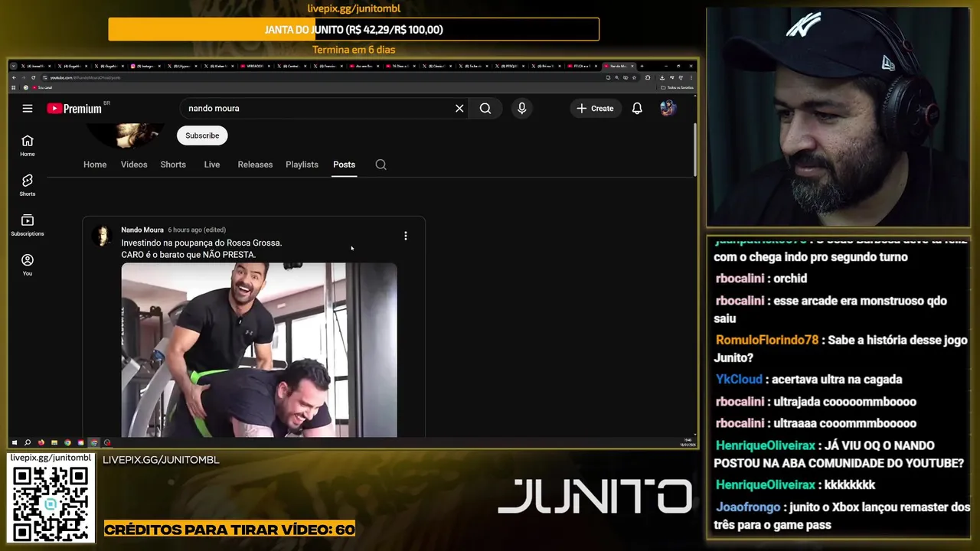This screenshot has height=551, width=980.
Task: Go to Home in the sidebar
Action: 28,145
